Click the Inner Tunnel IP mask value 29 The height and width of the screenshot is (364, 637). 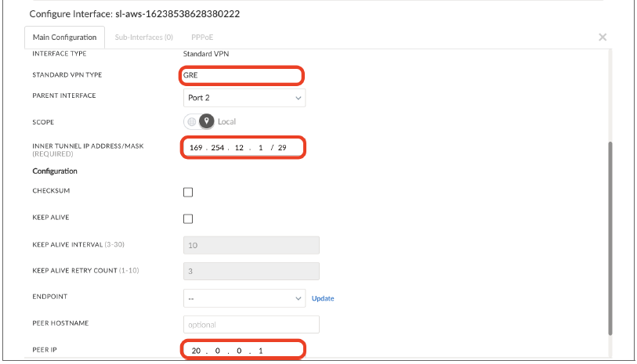(282, 148)
